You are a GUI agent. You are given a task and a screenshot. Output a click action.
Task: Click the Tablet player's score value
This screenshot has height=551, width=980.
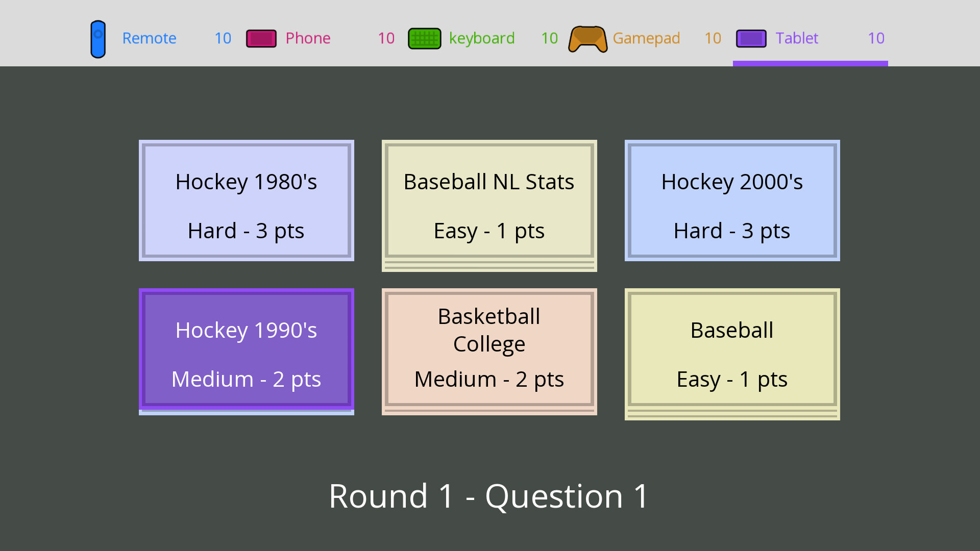(x=876, y=38)
